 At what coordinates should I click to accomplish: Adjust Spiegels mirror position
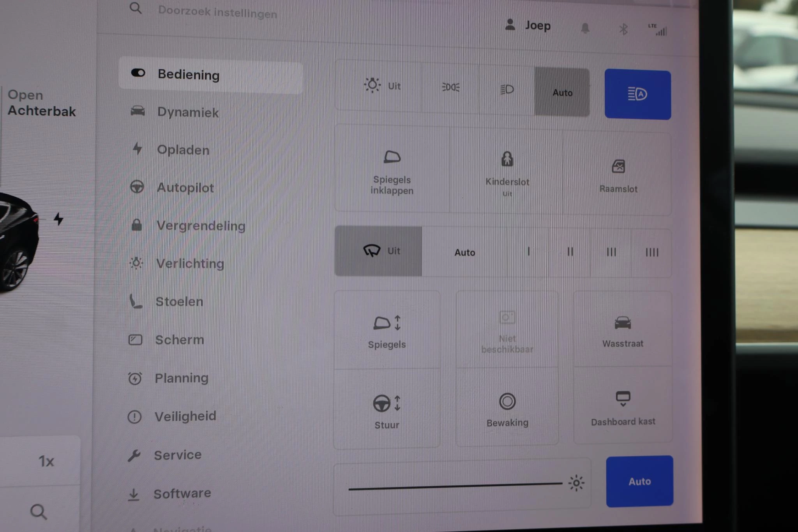coord(387,330)
